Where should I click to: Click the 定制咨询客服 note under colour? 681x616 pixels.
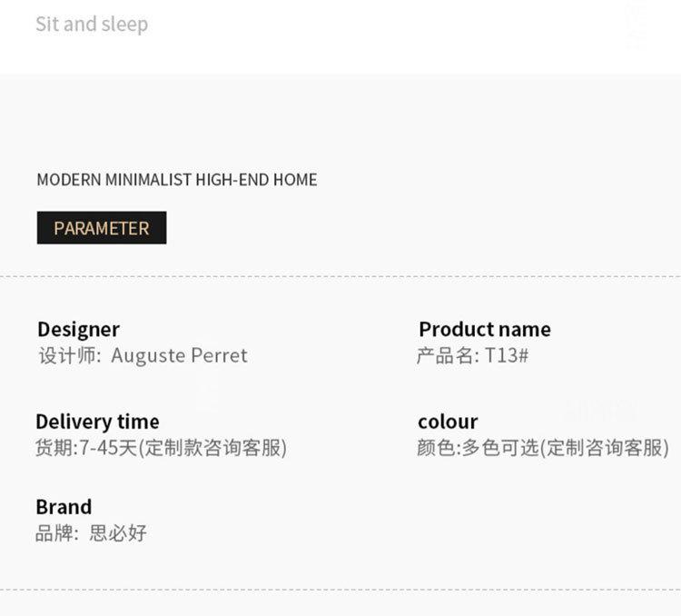coord(606,448)
